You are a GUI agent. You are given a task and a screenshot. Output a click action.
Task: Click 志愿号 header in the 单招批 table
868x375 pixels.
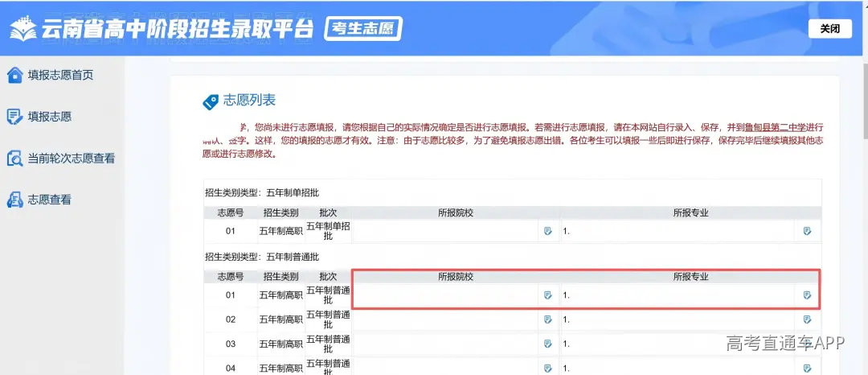click(x=231, y=212)
